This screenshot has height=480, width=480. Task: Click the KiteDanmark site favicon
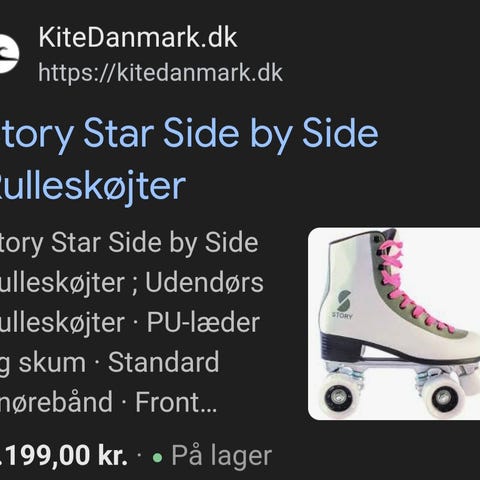9,54
